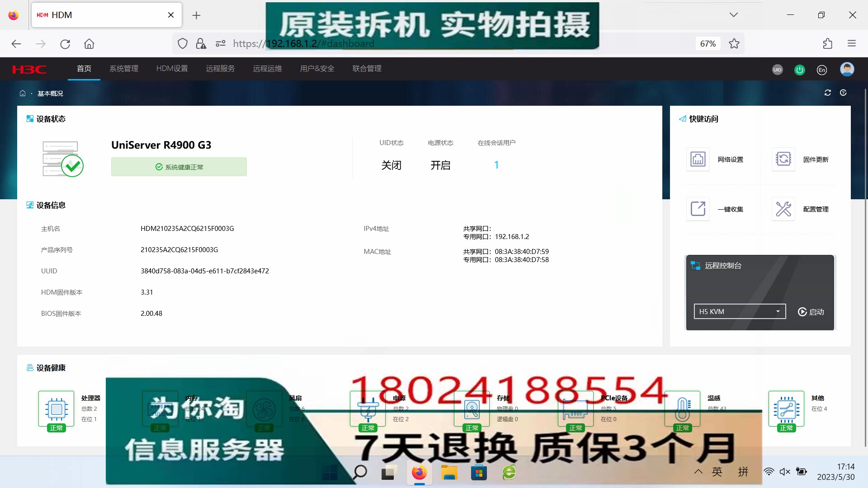Switch language with the En icon
868x488 pixels.
pos(822,70)
